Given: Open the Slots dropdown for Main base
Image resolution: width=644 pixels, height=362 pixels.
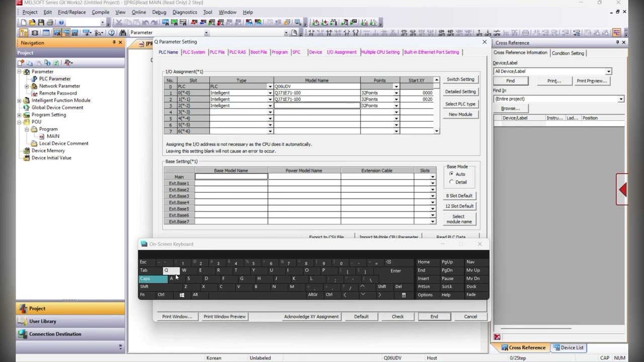Looking at the screenshot, I should 433,177.
